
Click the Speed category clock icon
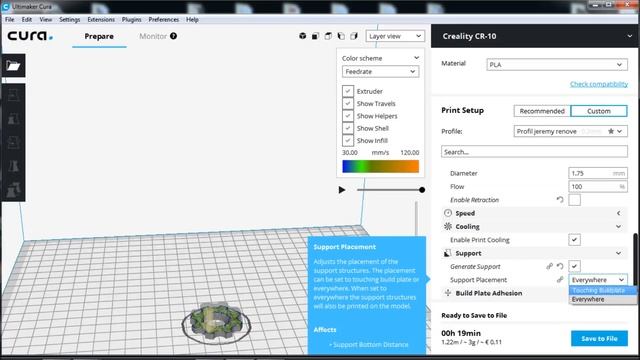[x=448, y=213]
